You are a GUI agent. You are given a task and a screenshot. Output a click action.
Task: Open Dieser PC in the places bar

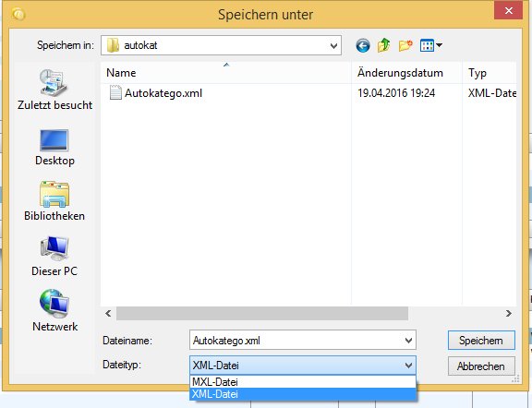click(54, 257)
